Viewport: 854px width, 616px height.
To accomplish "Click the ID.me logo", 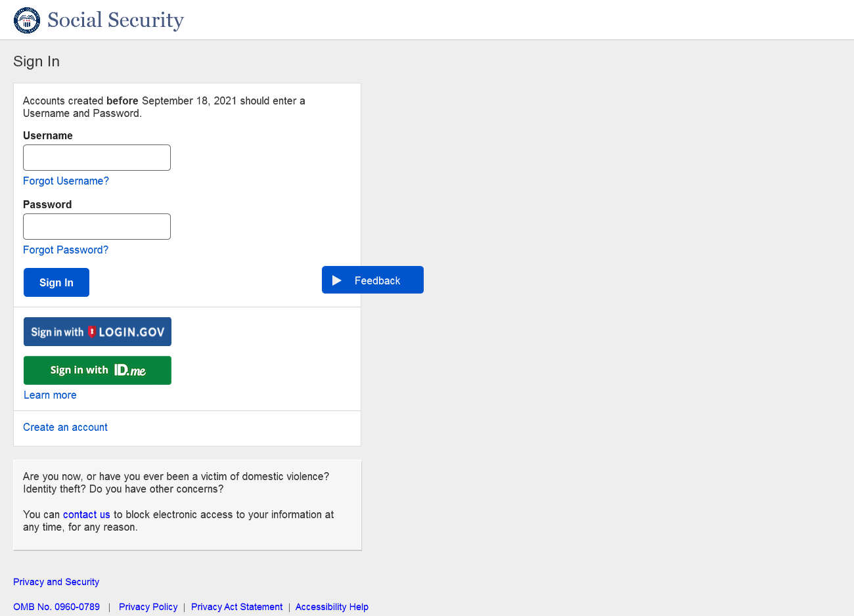I will click(130, 370).
